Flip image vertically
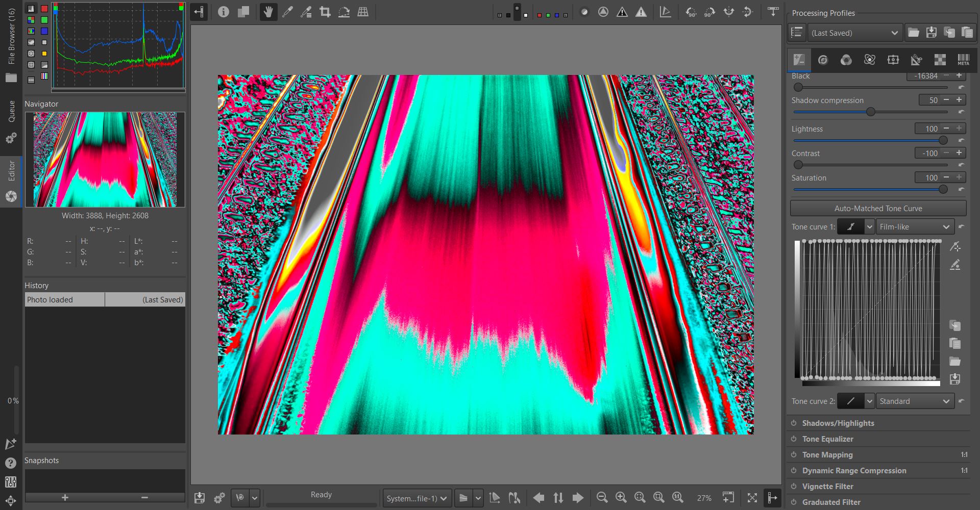 pyautogui.click(x=748, y=12)
